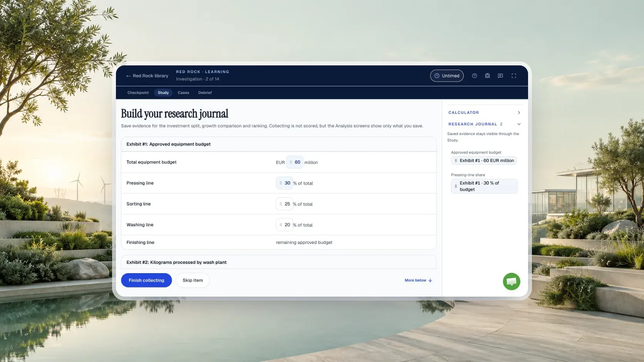Click the Skip item button

[193, 280]
